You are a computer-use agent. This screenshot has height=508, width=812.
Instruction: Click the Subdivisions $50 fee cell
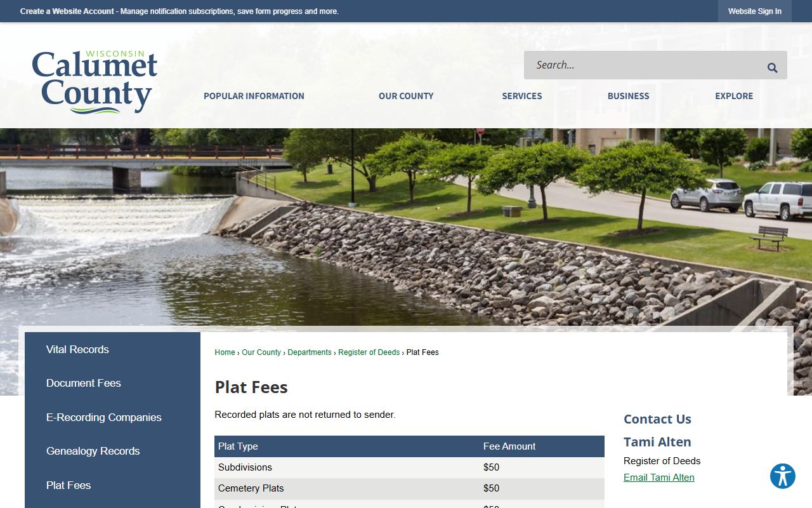point(542,467)
